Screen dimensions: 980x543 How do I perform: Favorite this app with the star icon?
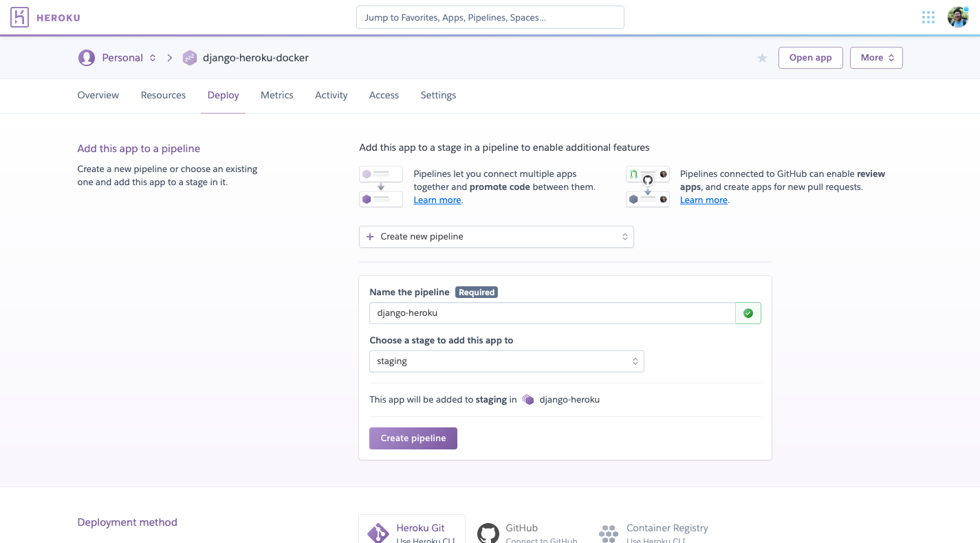click(762, 58)
